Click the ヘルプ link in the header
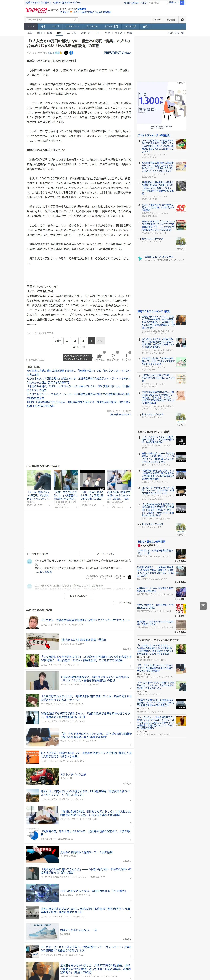 (x=143, y=3)
